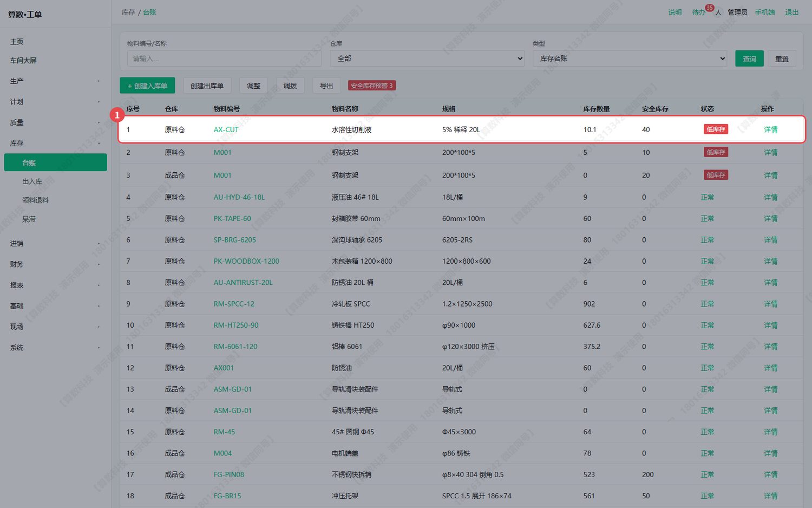The image size is (812, 508).
Task: Click the 导出 export button
Action: click(326, 86)
